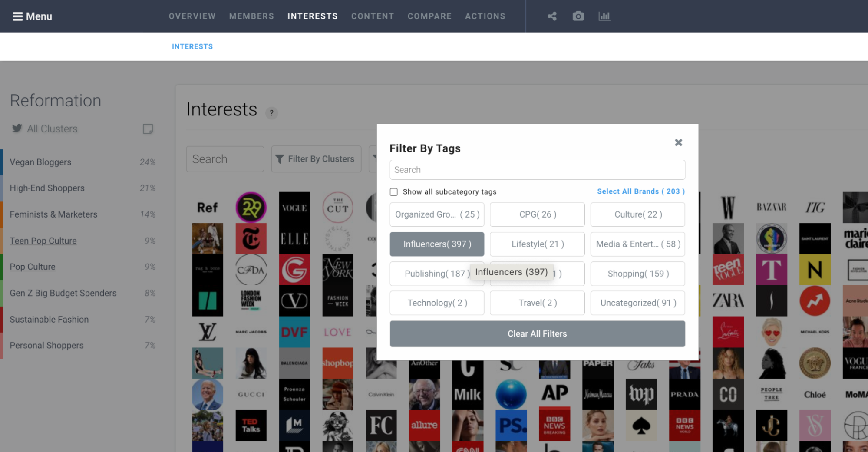
Task: Toggle Show all subcategory tags checkbox
Action: (x=394, y=192)
